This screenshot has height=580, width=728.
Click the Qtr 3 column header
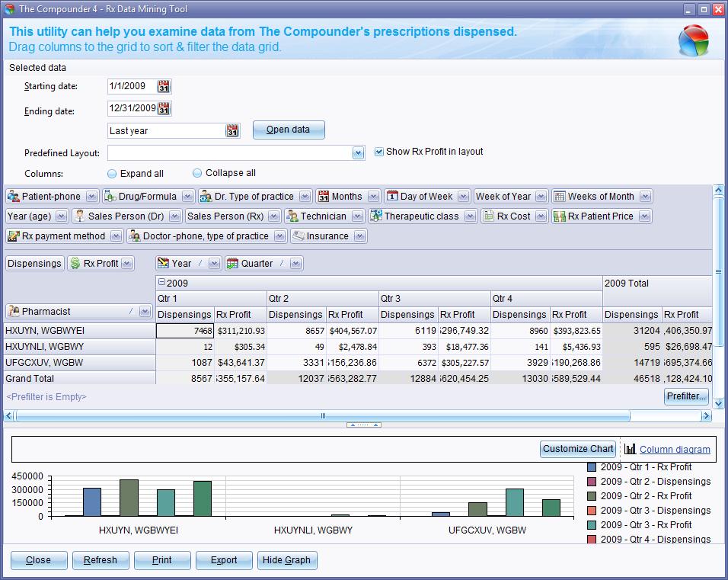pos(434,298)
